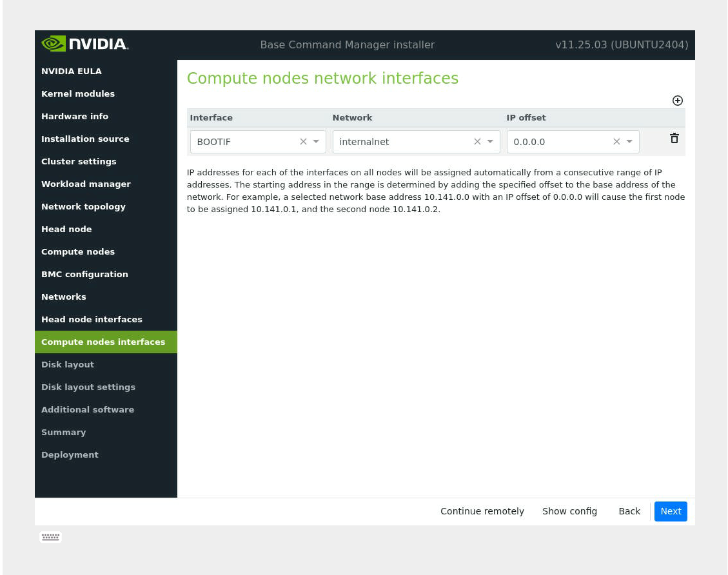Click Show config
The width and height of the screenshot is (728, 575).
pos(569,511)
